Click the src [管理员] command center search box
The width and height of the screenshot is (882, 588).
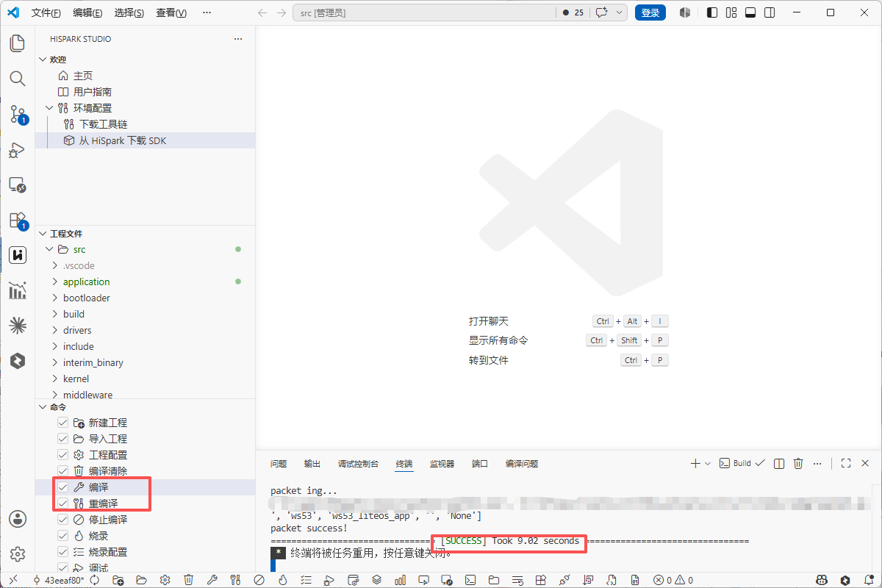(x=424, y=12)
